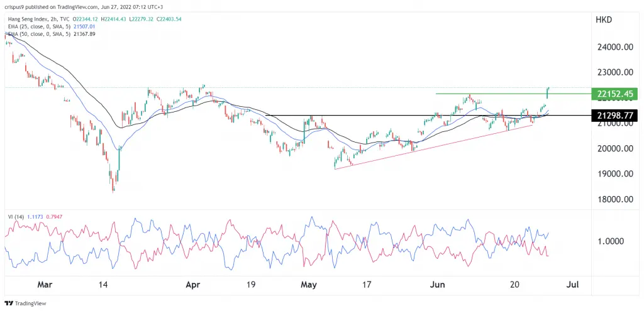644x311 pixels.
Task: Click the 20 date axis label
Action: tap(514, 285)
